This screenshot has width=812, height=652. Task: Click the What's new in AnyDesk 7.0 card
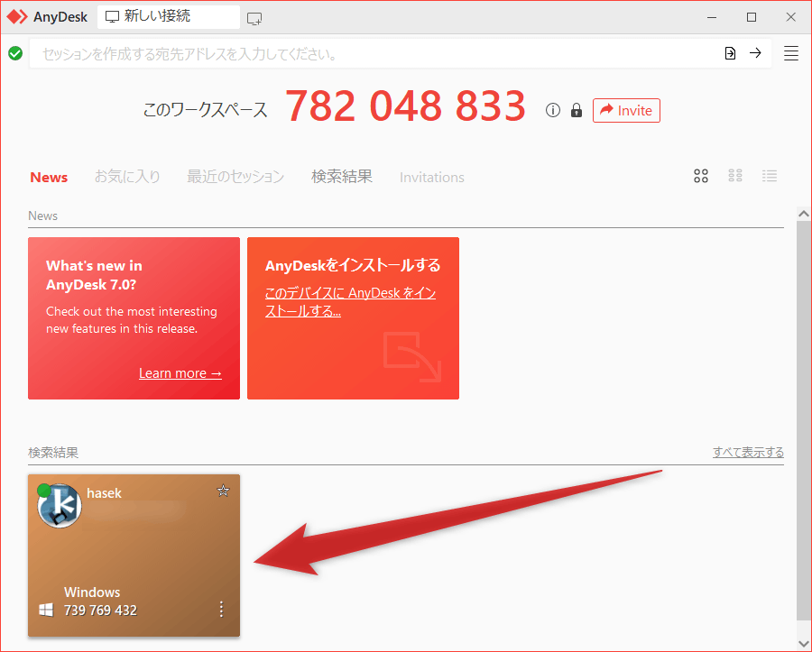134,318
